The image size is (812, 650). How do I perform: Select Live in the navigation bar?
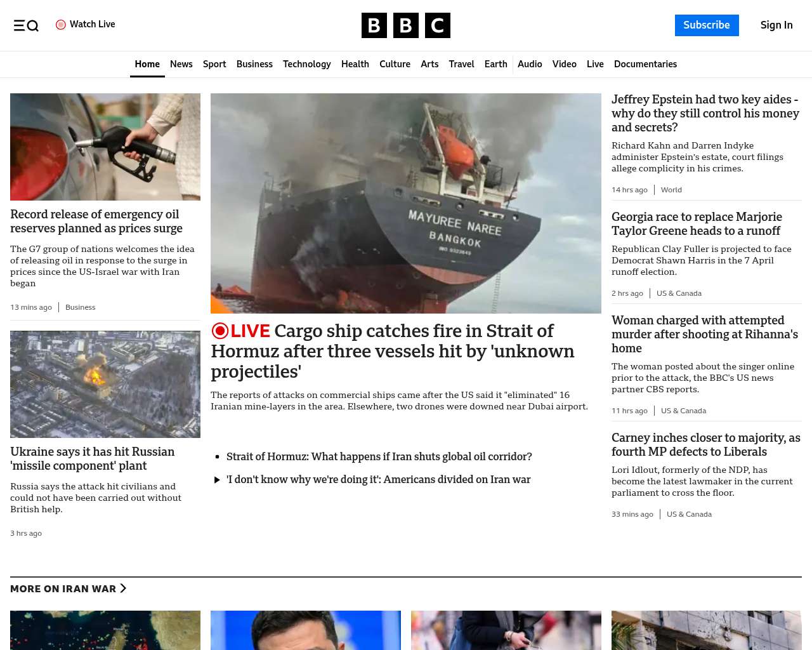click(595, 64)
